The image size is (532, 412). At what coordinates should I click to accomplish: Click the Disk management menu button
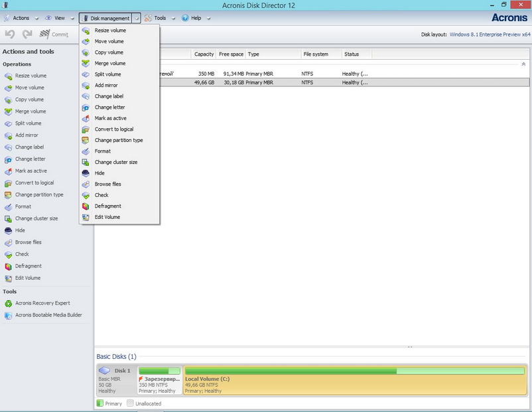click(106, 19)
